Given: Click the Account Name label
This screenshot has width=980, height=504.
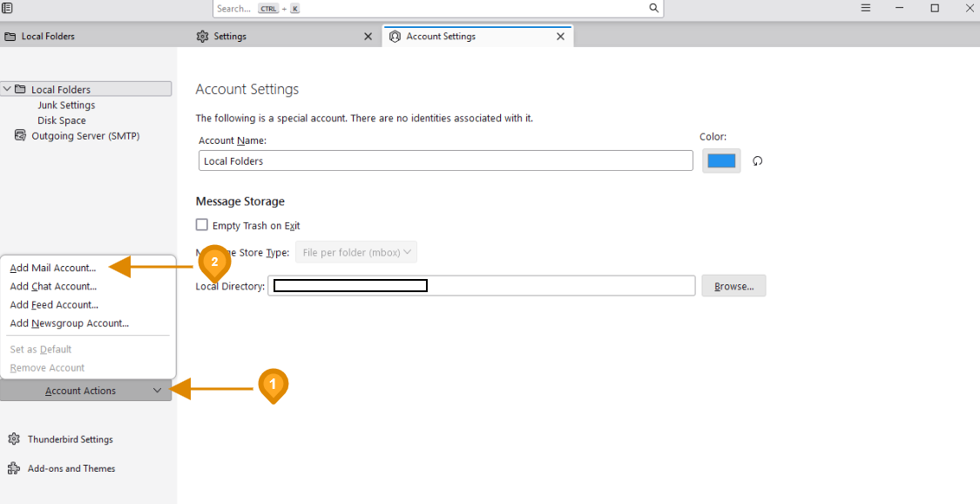Looking at the screenshot, I should click(x=233, y=140).
